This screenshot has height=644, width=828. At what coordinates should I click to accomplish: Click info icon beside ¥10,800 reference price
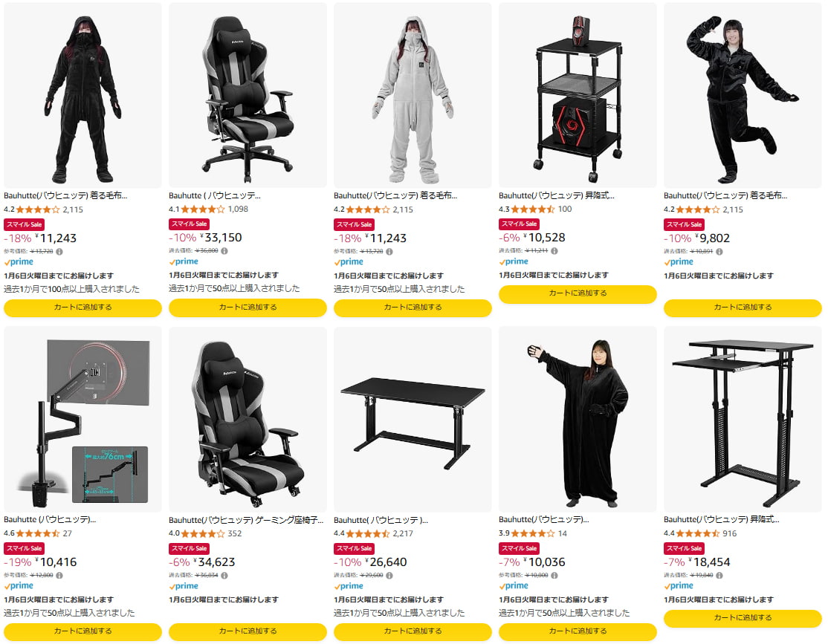pos(554,576)
